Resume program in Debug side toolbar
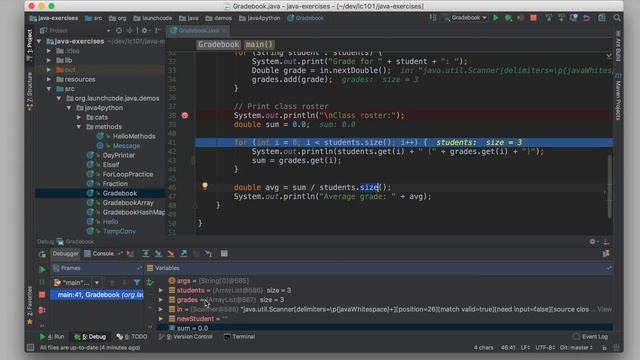This screenshot has height=360, width=640. point(42,269)
